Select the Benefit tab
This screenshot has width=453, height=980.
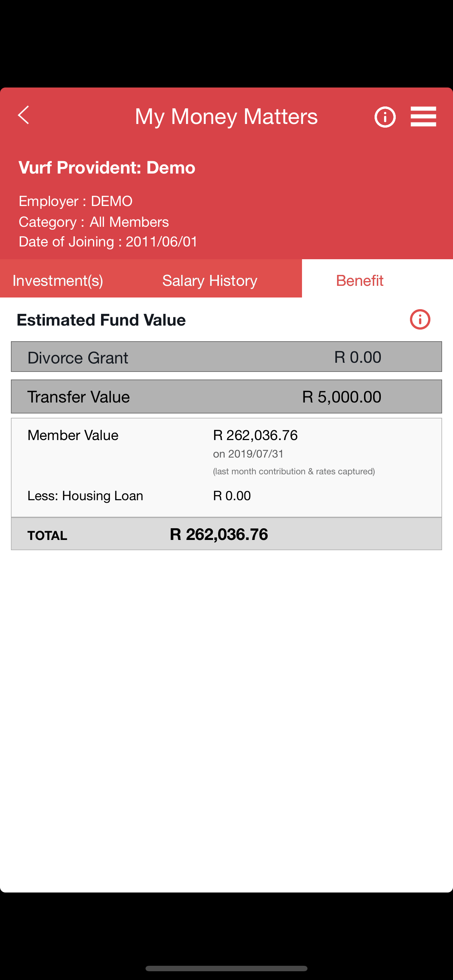tap(360, 280)
